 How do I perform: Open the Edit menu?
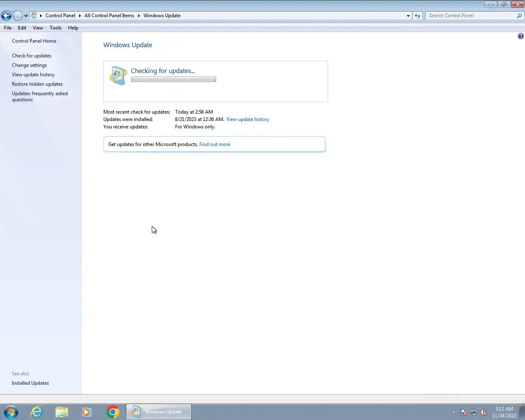22,28
